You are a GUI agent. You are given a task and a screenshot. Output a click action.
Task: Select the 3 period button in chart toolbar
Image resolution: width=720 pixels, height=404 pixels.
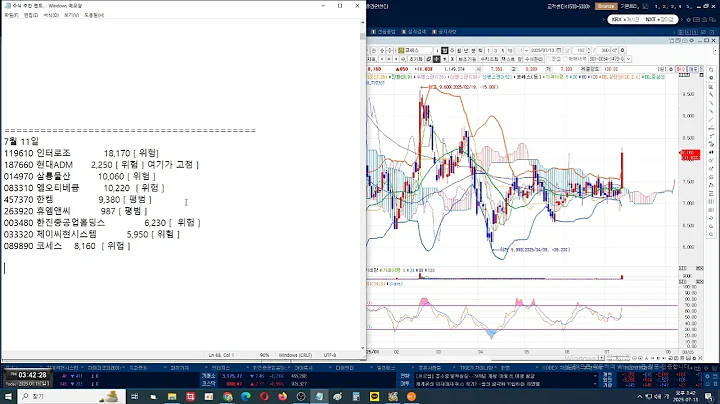(x=495, y=50)
